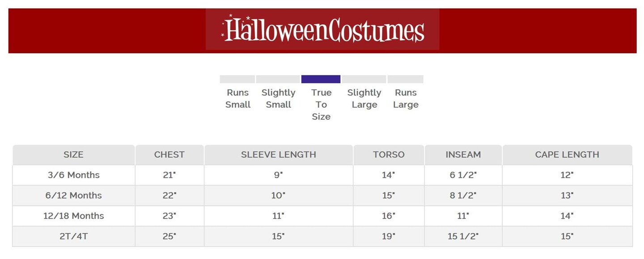Click the 15 1/2" inseam cell

463,237
